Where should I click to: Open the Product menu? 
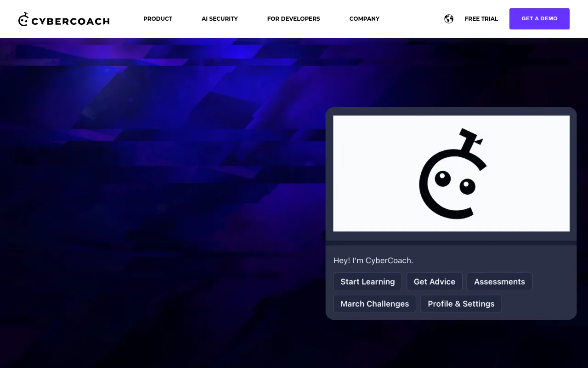[158, 19]
